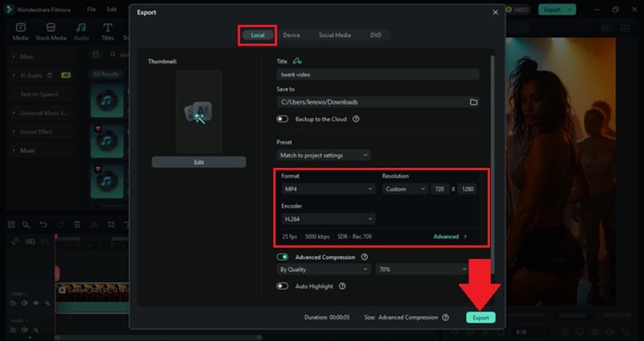The width and height of the screenshot is (644, 341).
Task: Open the Encoder H.264 dropdown
Action: click(x=328, y=219)
